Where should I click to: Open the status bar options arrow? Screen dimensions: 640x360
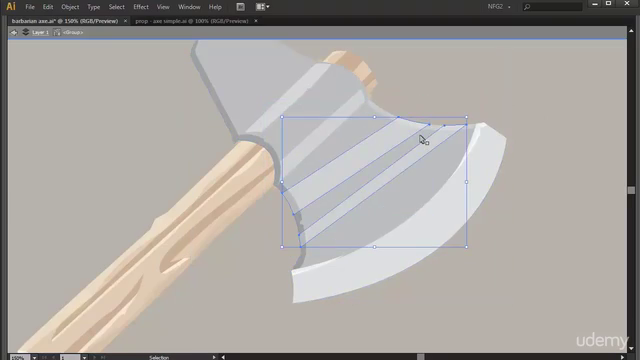pos(214,358)
